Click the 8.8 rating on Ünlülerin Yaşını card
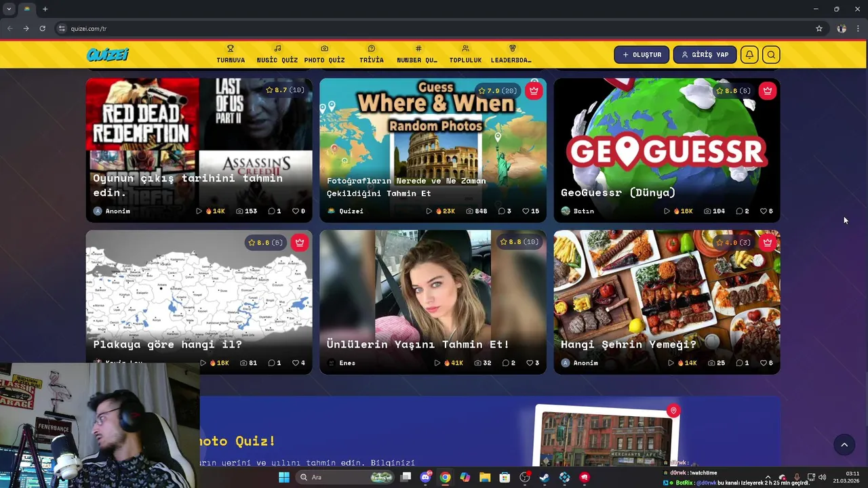The image size is (868, 488). [519, 242]
